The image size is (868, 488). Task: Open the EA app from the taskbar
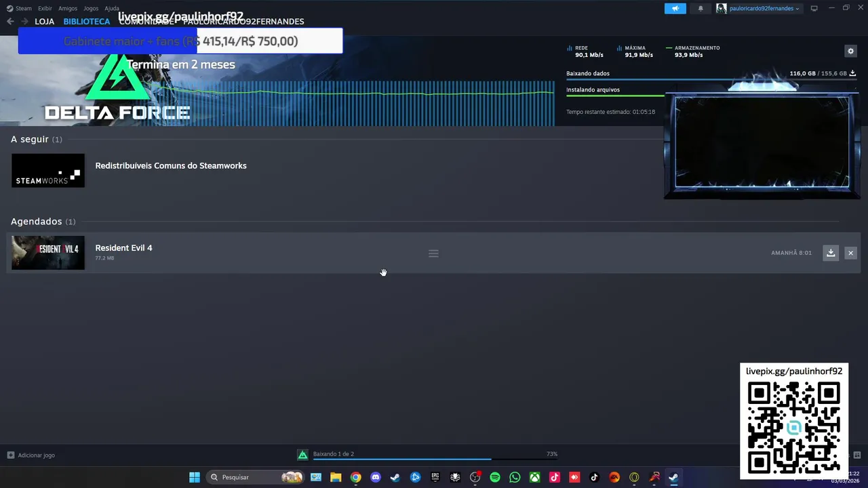614,477
